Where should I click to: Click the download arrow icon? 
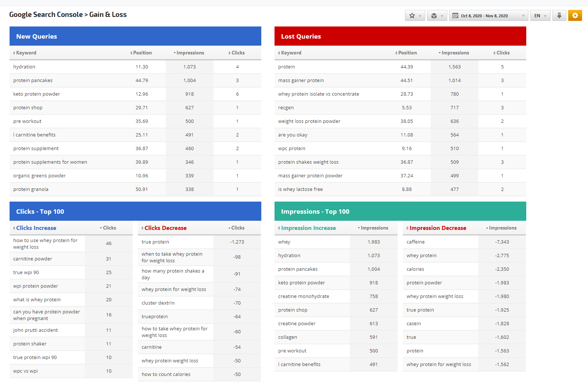click(x=559, y=15)
